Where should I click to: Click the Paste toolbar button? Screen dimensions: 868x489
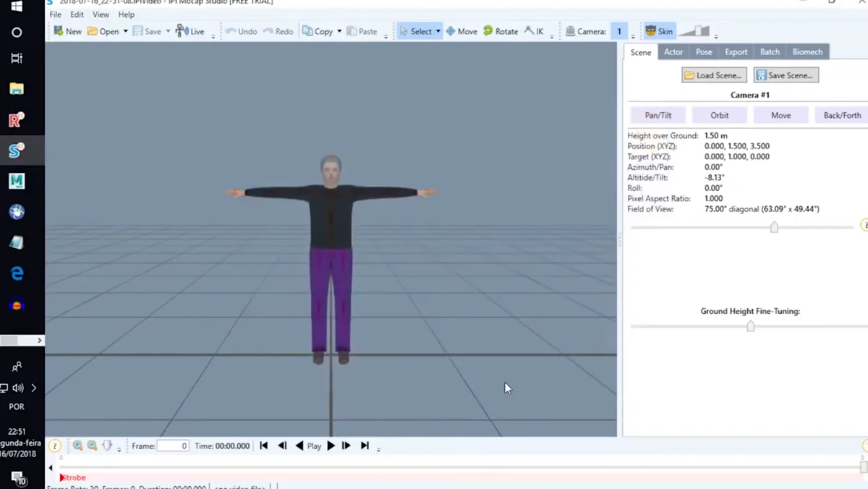click(362, 31)
